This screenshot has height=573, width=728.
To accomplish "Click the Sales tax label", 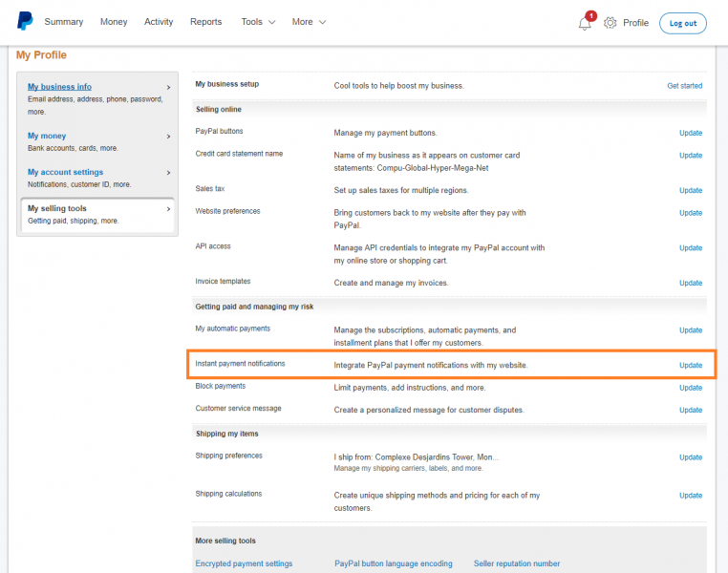I will click(x=210, y=189).
